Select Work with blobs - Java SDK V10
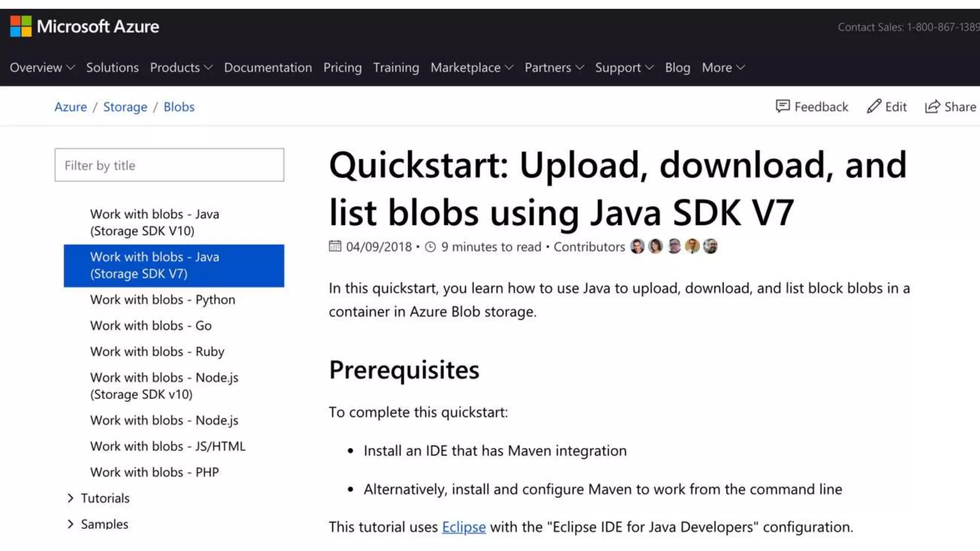The width and height of the screenshot is (980, 551). (155, 222)
